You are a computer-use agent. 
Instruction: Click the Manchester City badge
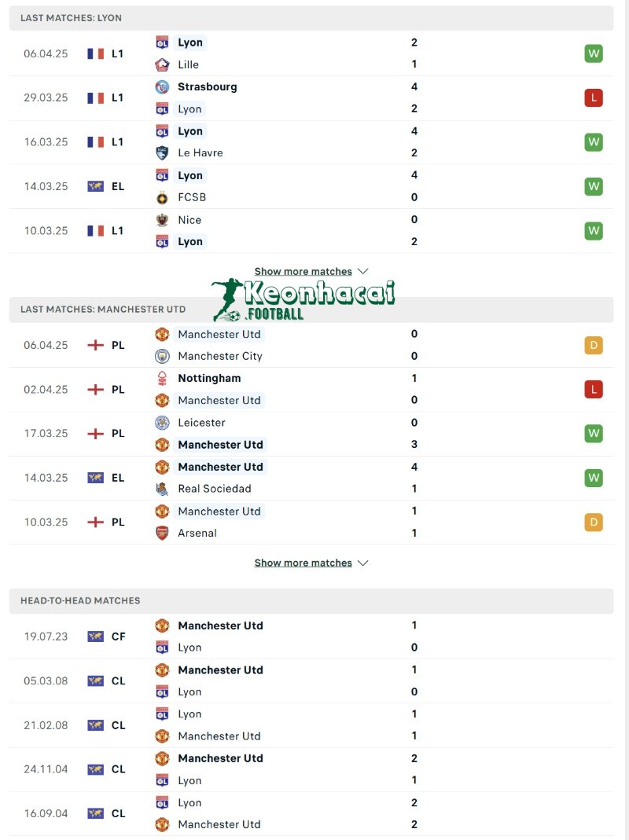[162, 356]
